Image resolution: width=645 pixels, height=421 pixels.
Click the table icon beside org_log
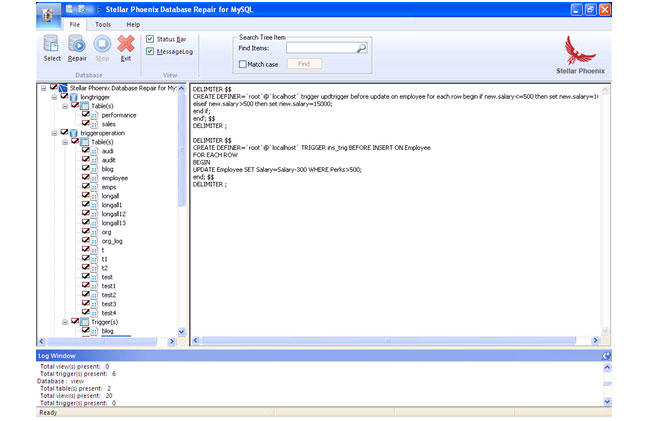click(95, 241)
